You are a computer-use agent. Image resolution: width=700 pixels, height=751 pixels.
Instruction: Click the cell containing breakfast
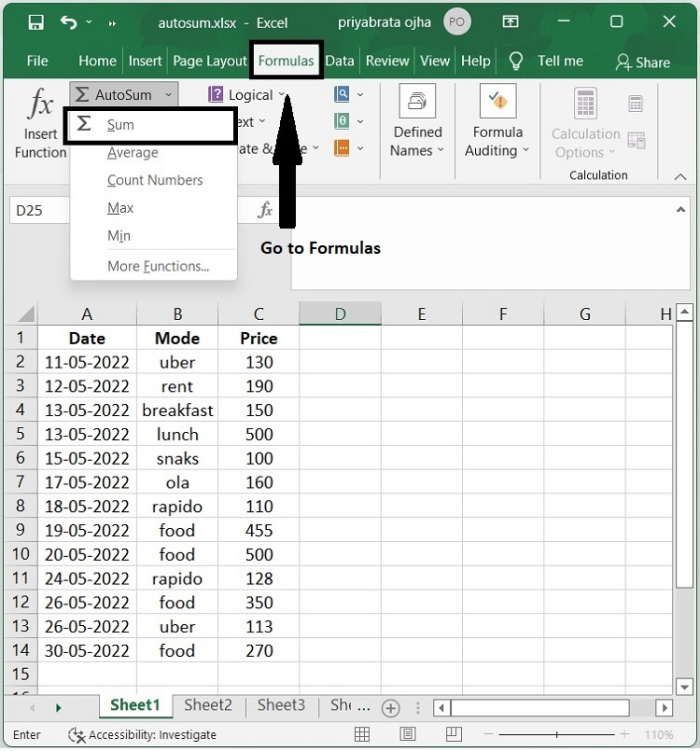pyautogui.click(x=177, y=410)
